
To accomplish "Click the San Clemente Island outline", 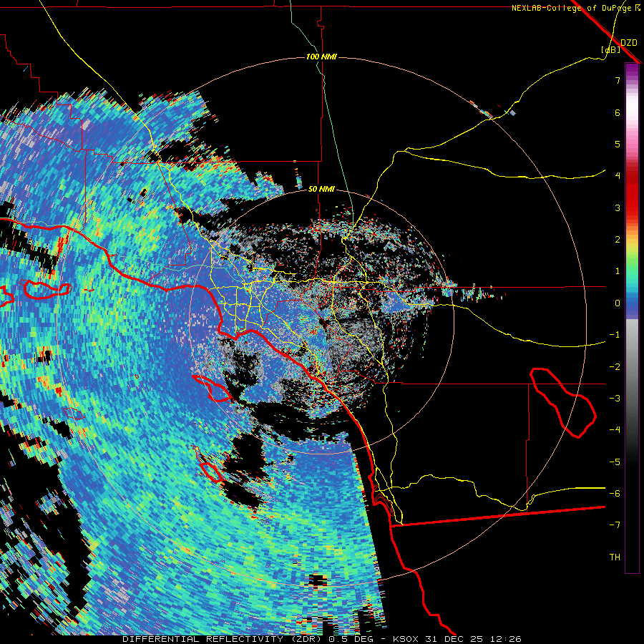I will (210, 472).
